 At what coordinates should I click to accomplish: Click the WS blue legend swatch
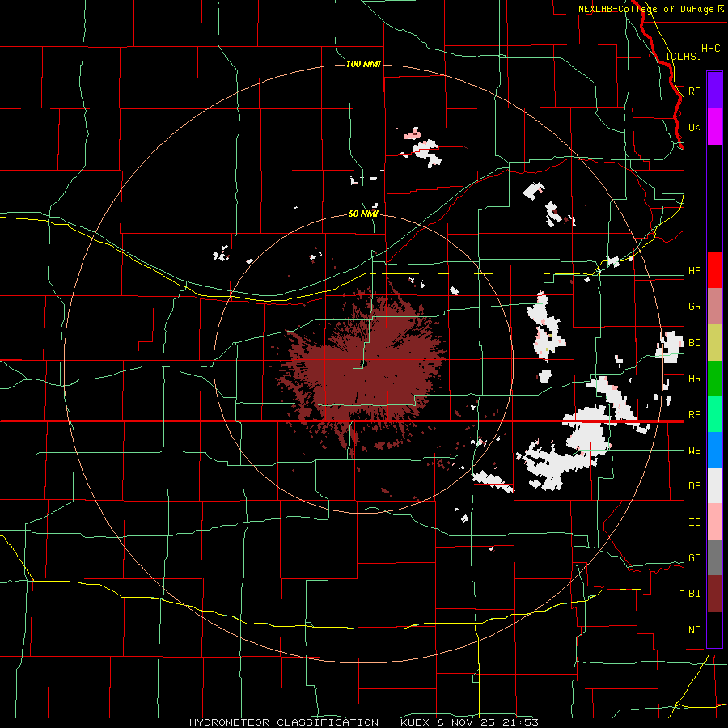click(x=714, y=450)
